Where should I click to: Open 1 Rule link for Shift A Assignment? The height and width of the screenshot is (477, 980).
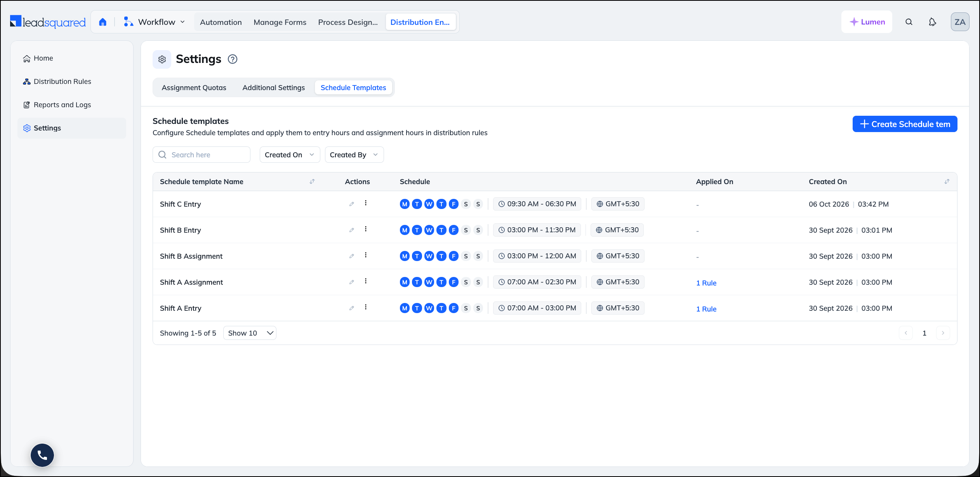click(706, 283)
